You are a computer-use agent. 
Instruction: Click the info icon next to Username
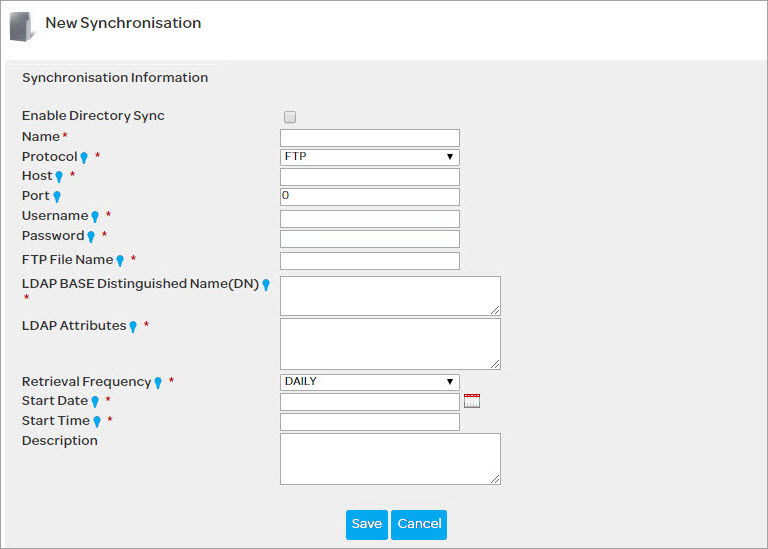click(95, 217)
